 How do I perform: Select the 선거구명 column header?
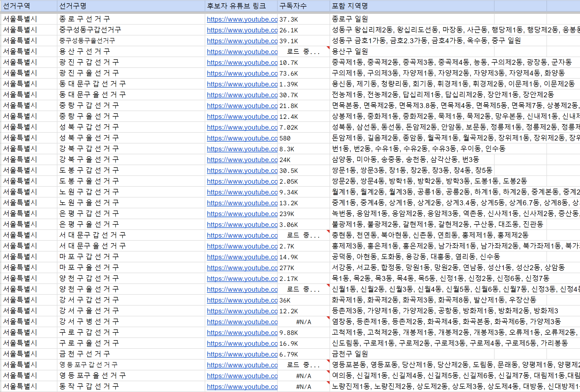coord(131,6)
